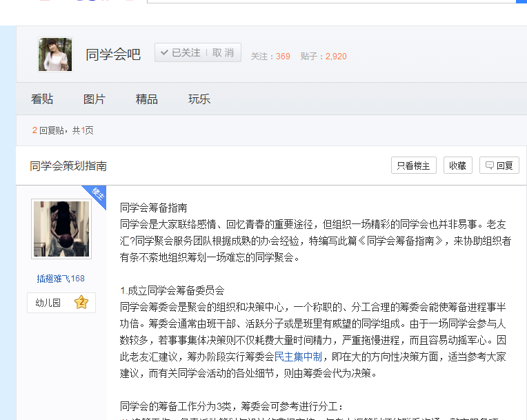The image size is (527, 420).
Task: Click the 关注：369 follower count
Action: 270,56
